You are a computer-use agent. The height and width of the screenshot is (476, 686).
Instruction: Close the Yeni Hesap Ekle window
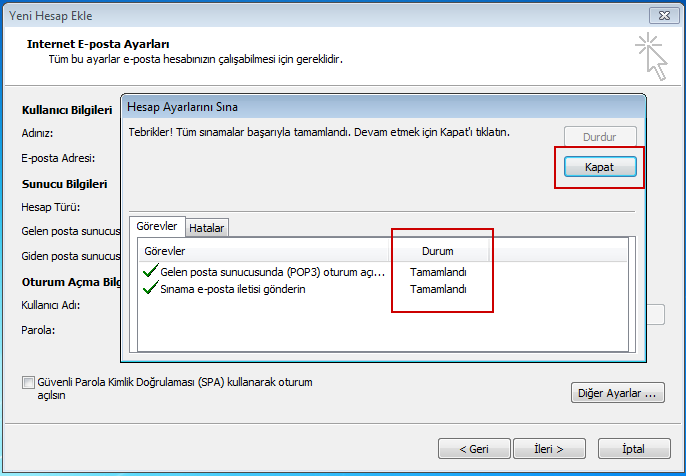pos(658,14)
